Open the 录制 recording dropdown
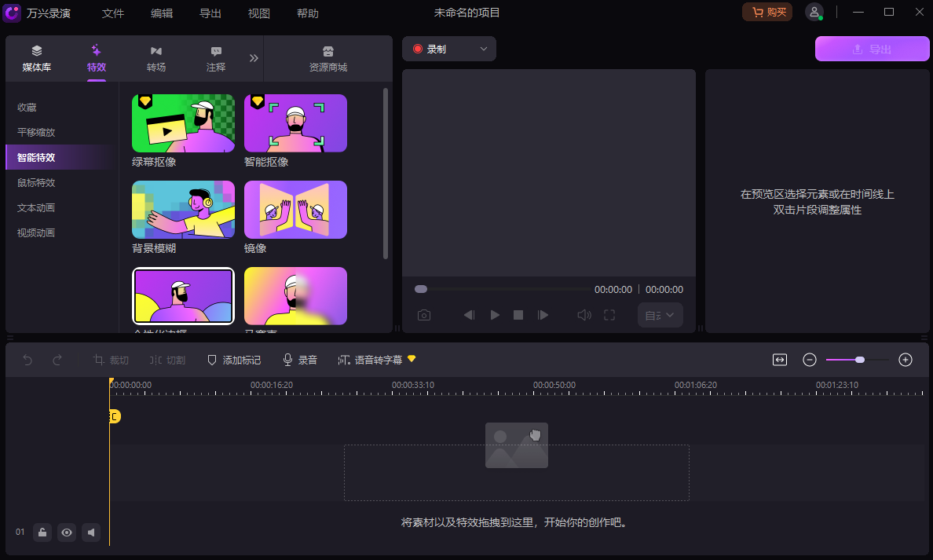 point(448,48)
